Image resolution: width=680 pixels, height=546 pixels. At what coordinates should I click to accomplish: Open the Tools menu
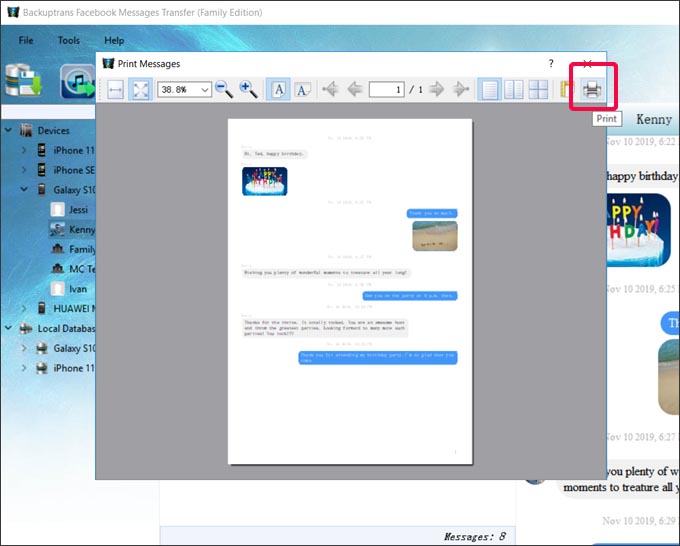click(x=69, y=40)
